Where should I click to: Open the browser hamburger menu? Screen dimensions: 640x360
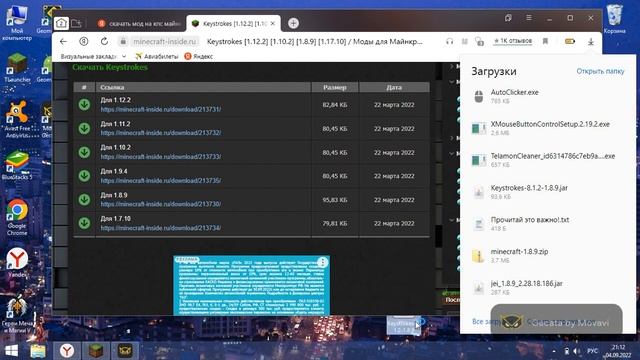(529, 18)
